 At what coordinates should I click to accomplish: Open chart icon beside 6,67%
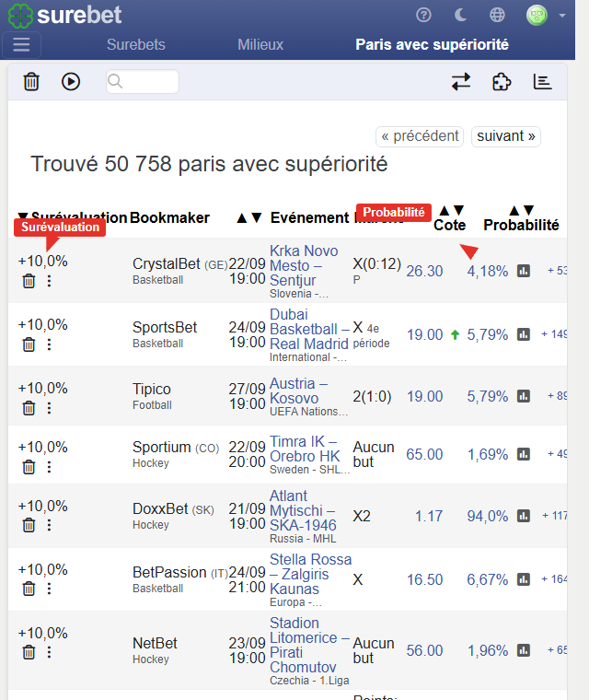coord(524,579)
